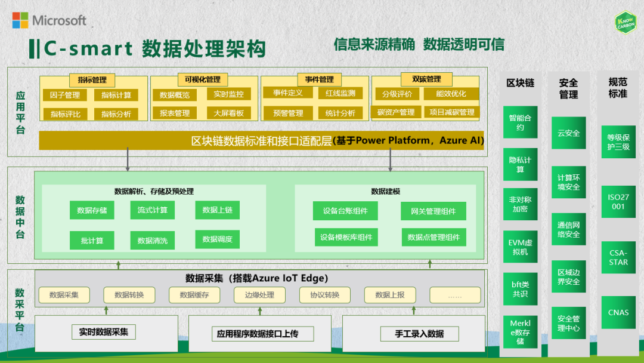The height and width of the screenshot is (363, 644).
Task: Switch to the 事件管理 tab
Action: (x=320, y=80)
